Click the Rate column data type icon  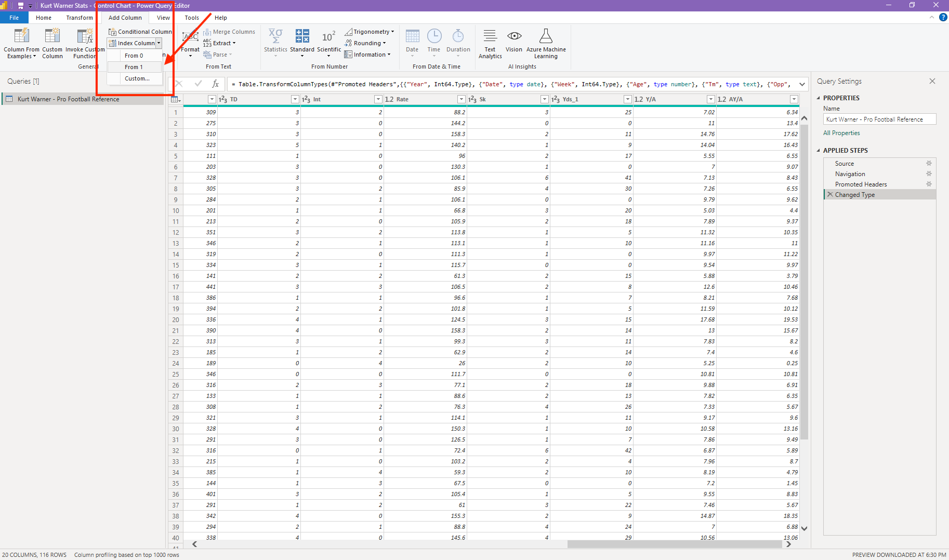[389, 99]
